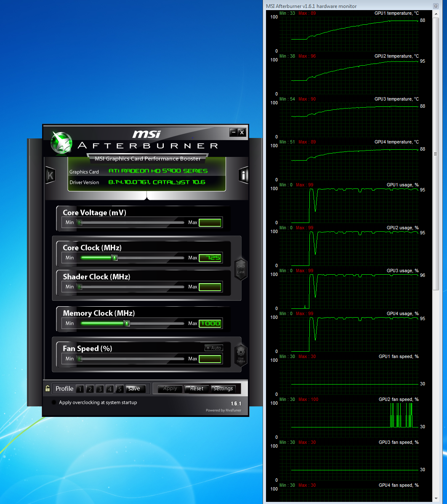Click the version number 1.6.1
Viewport: 447px width, 504px height.
coord(236,403)
